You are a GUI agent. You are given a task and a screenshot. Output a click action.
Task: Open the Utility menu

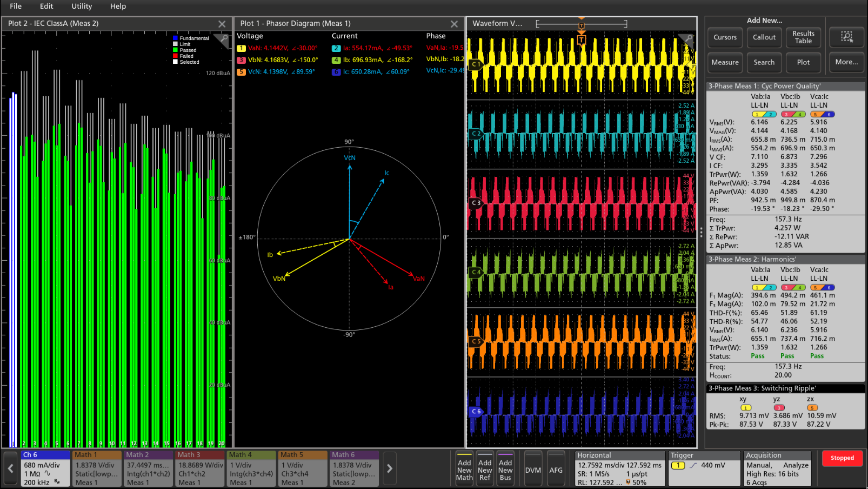[81, 6]
